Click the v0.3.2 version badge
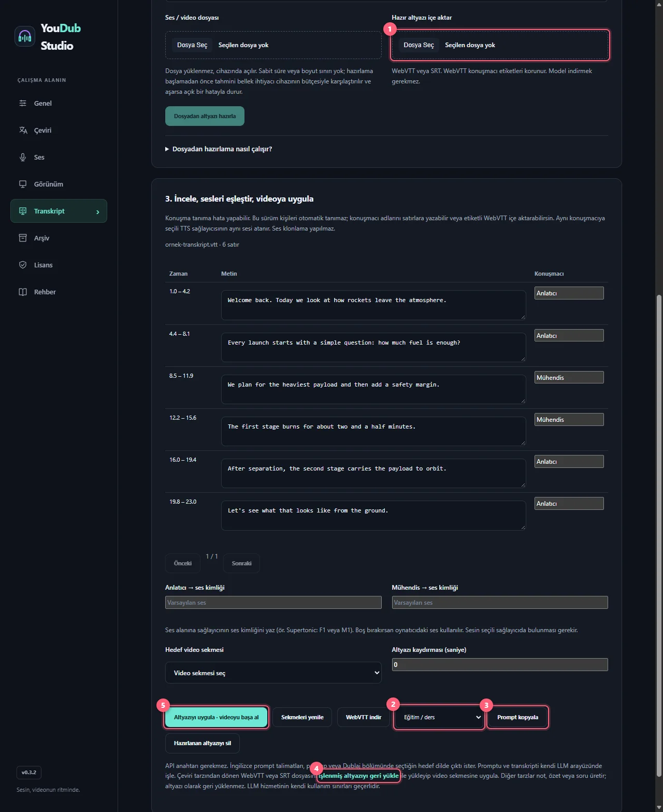 (29, 772)
